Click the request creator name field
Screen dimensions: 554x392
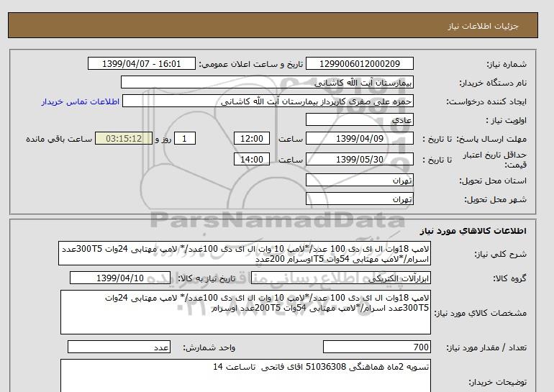[x=268, y=101]
